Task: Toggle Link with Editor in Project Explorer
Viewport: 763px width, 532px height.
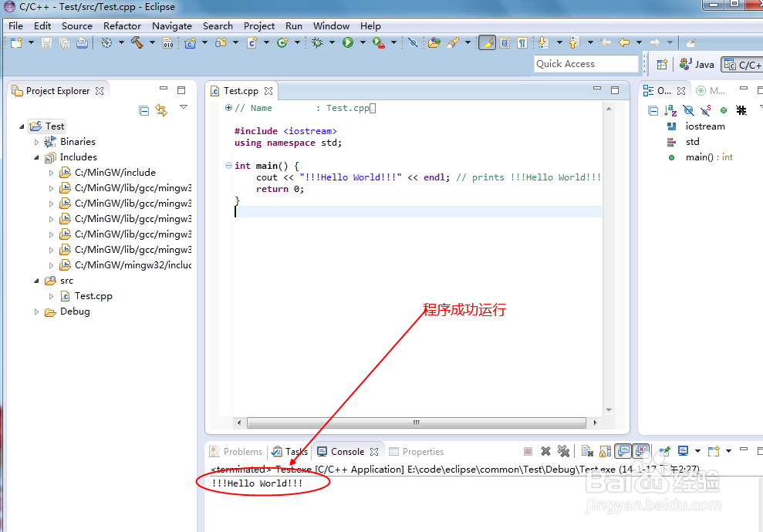Action: [161, 110]
